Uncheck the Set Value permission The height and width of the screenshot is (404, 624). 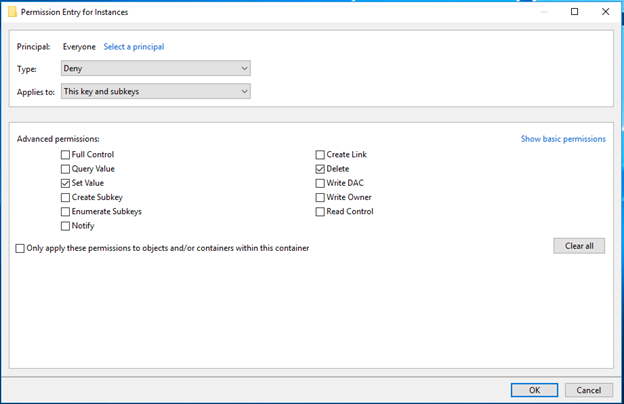tap(65, 183)
